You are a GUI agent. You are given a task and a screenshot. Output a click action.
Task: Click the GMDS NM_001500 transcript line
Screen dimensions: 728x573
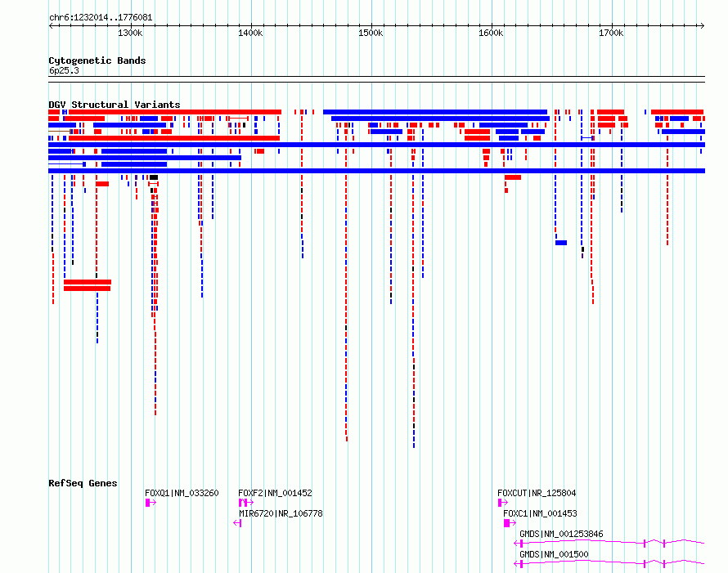(x=609, y=563)
